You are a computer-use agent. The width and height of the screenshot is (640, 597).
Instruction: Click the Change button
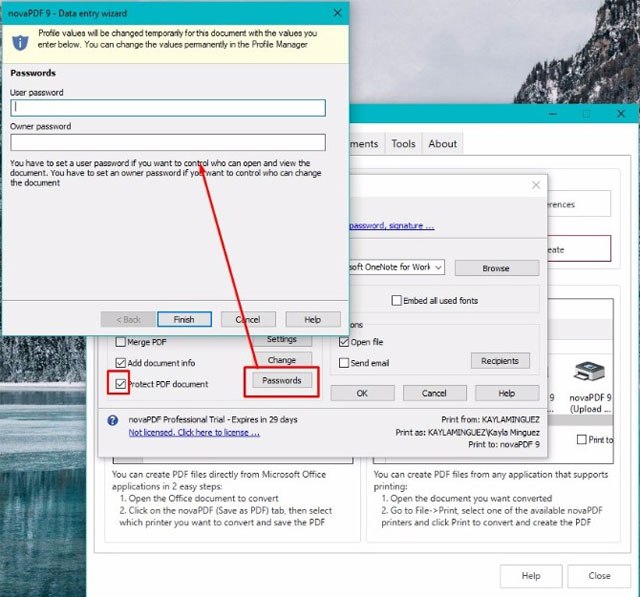[x=282, y=360]
